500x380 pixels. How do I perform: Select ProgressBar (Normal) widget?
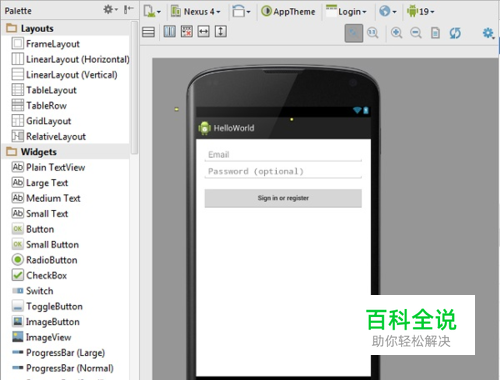tap(63, 368)
